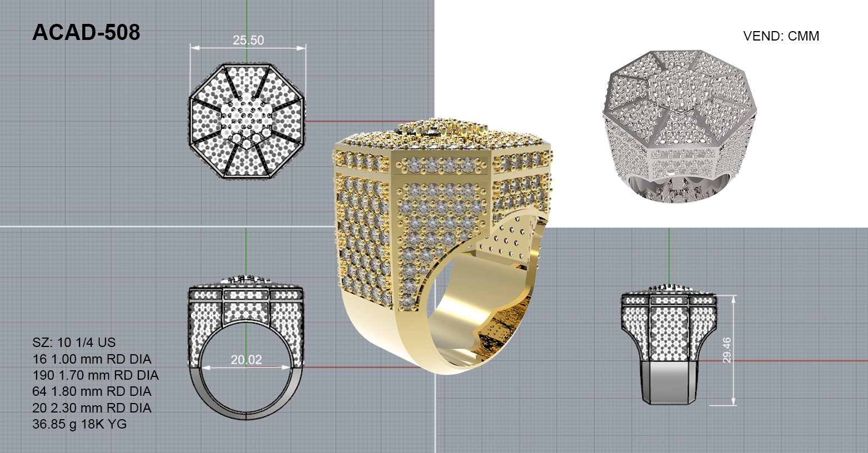Click the ACAD-508 design title

86,33
